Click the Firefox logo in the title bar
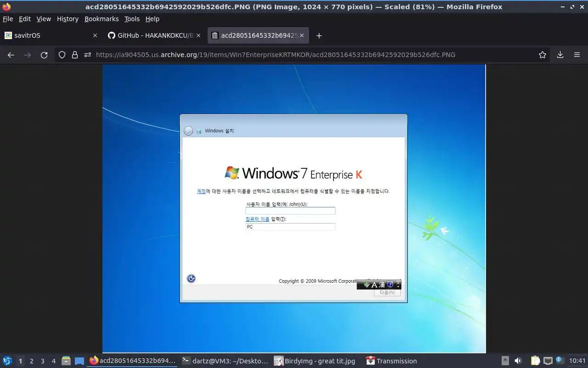This screenshot has width=588, height=368. [x=6, y=6]
